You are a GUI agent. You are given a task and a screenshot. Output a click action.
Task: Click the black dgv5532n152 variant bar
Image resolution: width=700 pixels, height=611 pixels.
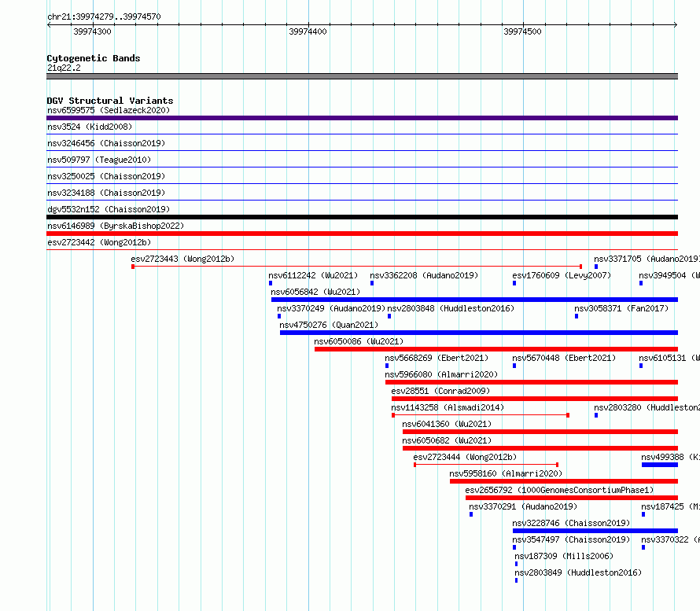362,217
